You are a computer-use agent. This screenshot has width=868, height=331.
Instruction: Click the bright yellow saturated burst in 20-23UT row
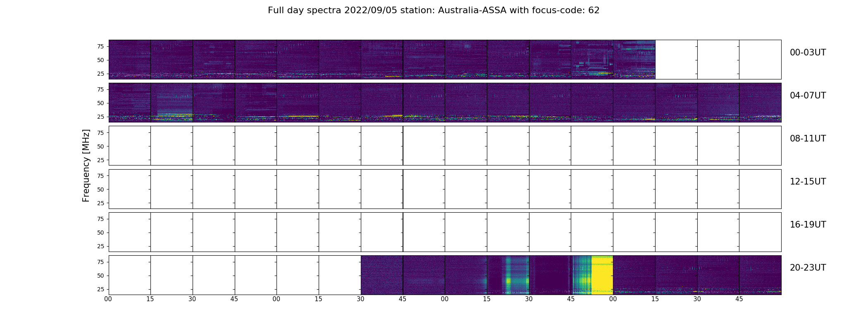pos(602,275)
